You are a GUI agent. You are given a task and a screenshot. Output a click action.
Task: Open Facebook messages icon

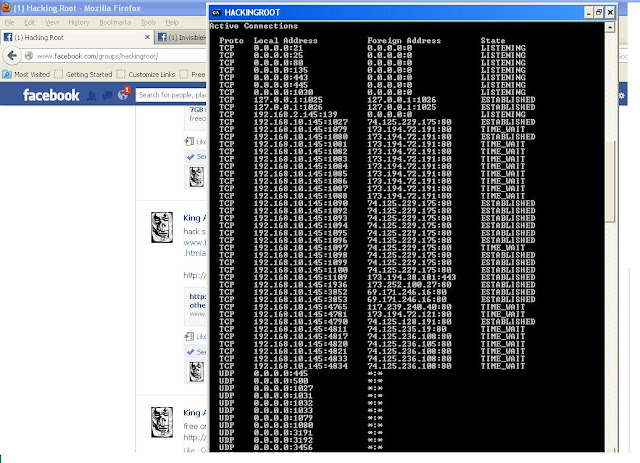click(107, 96)
